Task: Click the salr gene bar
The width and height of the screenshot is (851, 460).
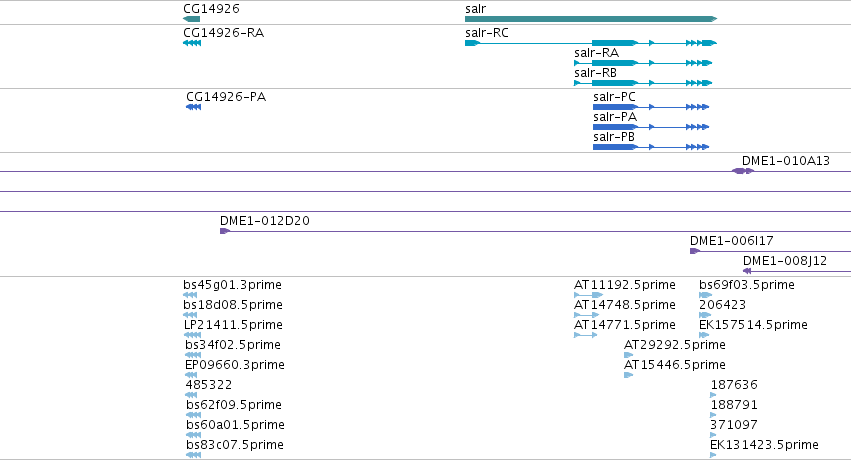Action: (x=591, y=19)
